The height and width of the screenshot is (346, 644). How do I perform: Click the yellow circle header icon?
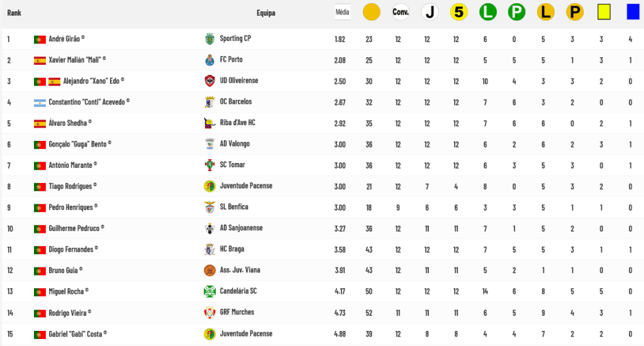(371, 12)
